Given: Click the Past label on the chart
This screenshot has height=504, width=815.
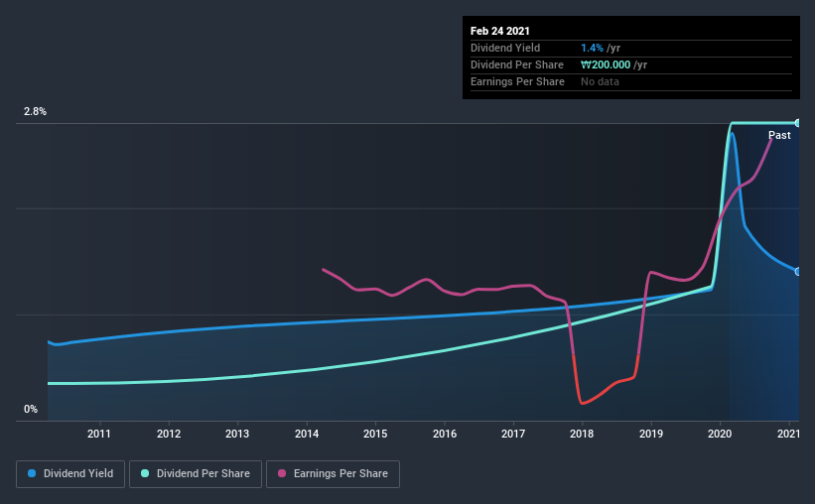Looking at the screenshot, I should 779,135.
